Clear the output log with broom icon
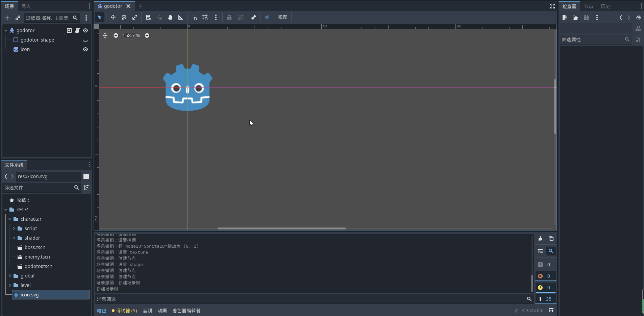The height and width of the screenshot is (316, 644). (x=540, y=239)
